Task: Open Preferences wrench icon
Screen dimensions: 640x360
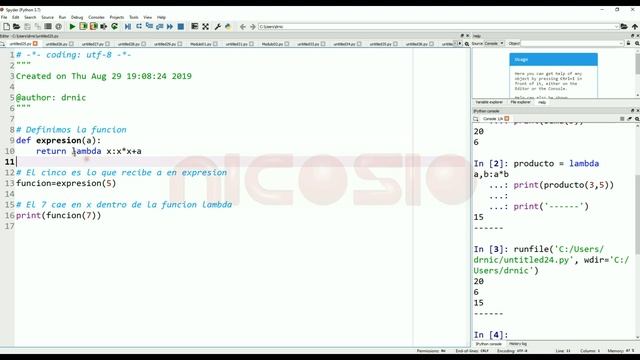Action: (x=218, y=27)
